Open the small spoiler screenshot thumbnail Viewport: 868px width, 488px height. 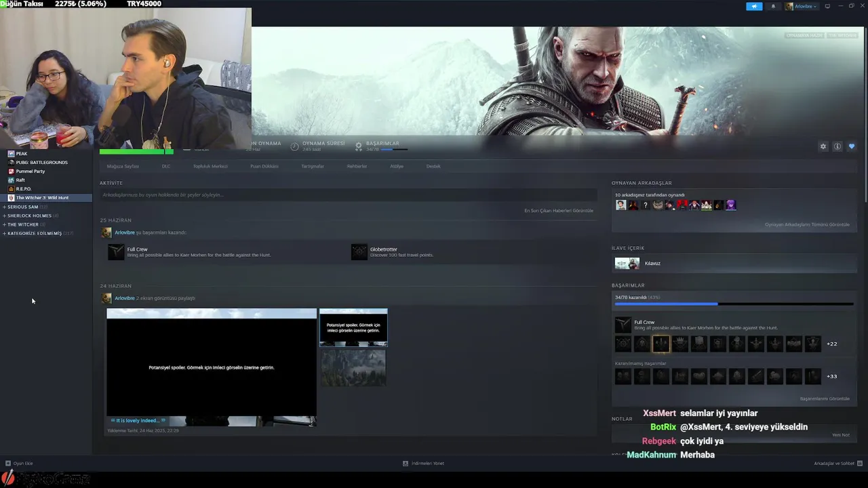[x=353, y=327]
